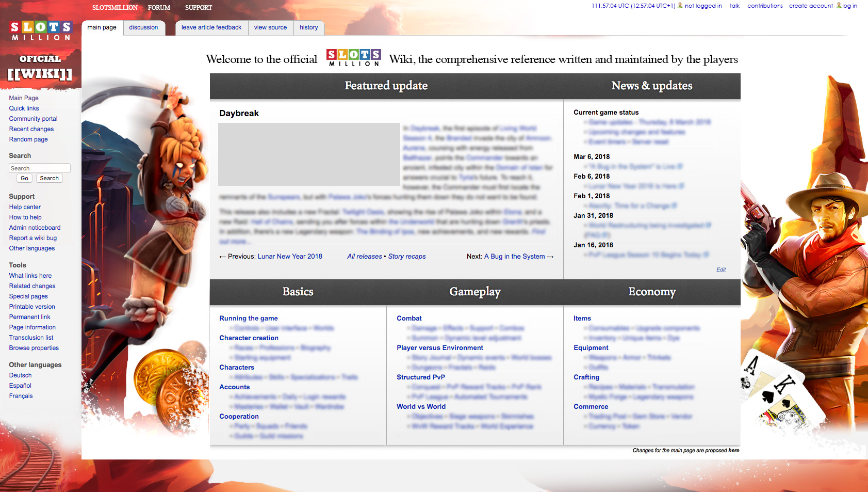Viewport: 868px width, 492px height.
Task: Open What links here tool
Action: (30, 276)
